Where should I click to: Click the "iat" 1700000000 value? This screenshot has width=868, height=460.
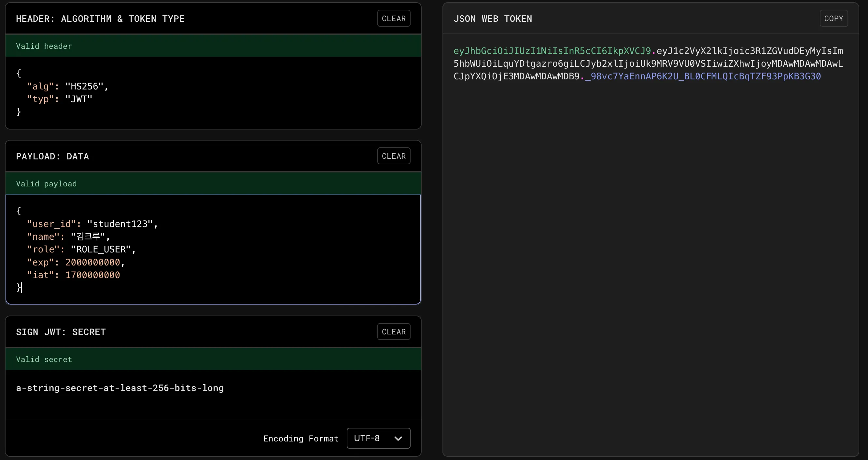tap(93, 275)
